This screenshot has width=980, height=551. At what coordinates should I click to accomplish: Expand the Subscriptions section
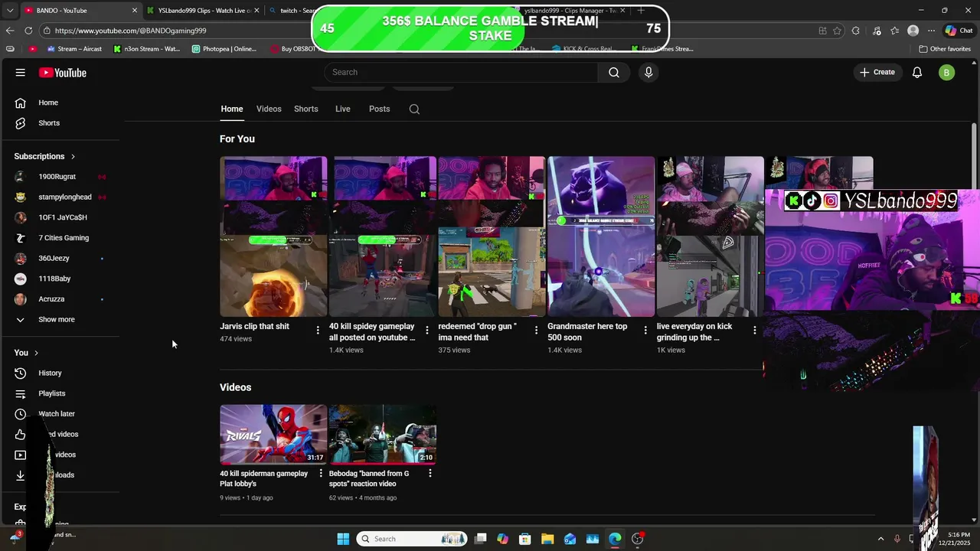44,156
